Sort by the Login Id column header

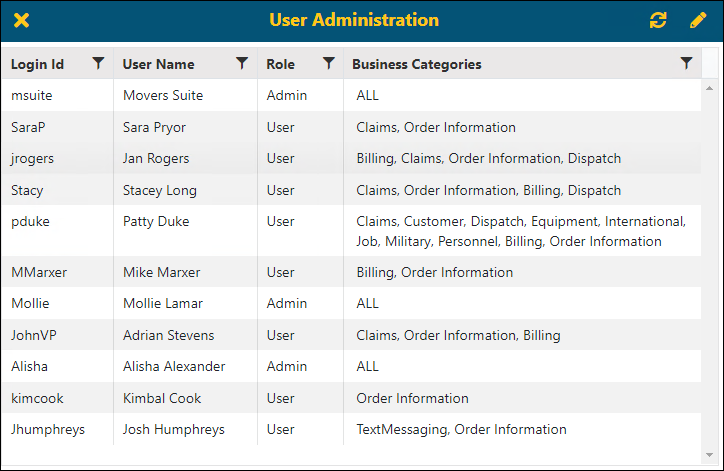[38, 64]
